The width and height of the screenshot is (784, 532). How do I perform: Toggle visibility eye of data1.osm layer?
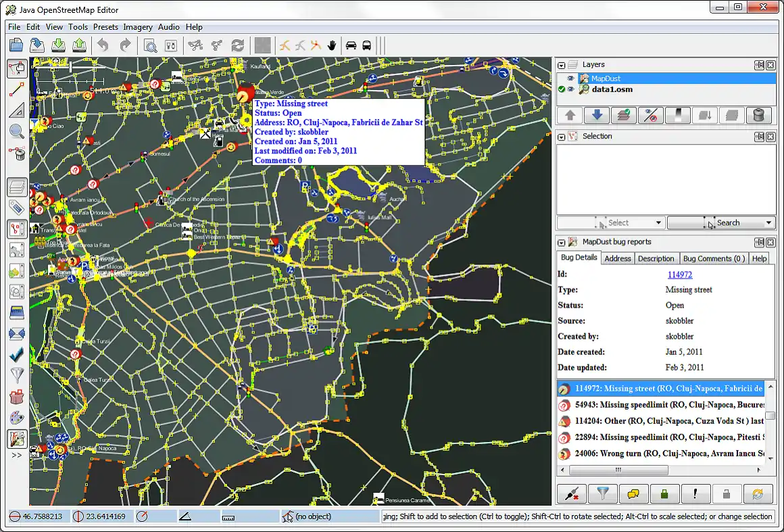coord(571,89)
